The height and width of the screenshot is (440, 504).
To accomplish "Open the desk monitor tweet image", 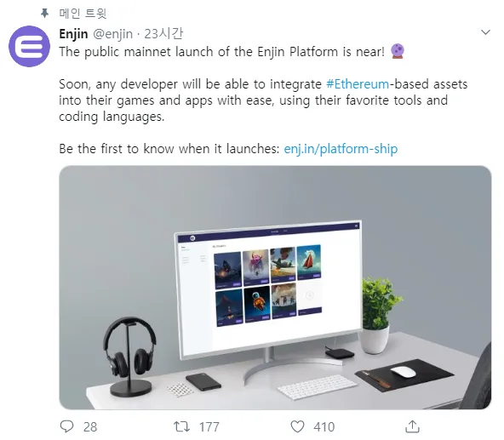I will [275, 288].
